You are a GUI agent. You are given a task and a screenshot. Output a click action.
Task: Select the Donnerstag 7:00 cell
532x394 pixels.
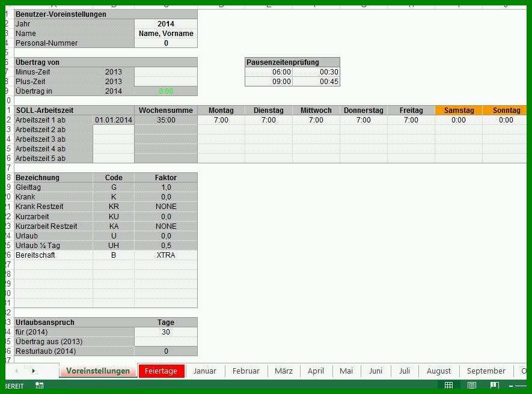pyautogui.click(x=364, y=120)
